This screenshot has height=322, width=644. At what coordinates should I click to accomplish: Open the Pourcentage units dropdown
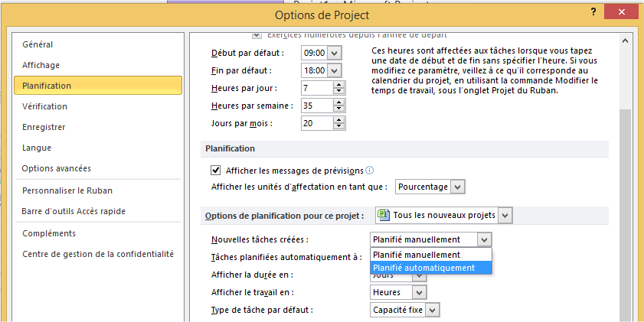(457, 187)
